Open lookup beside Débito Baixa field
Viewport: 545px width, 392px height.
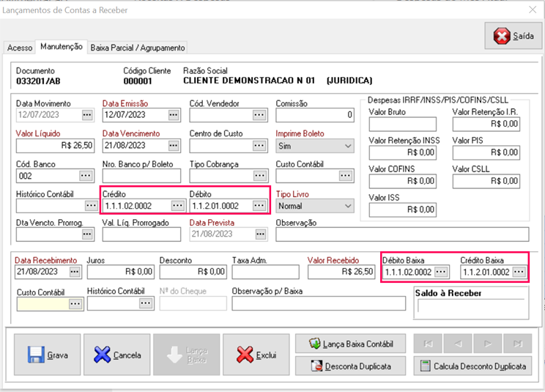[x=440, y=272]
